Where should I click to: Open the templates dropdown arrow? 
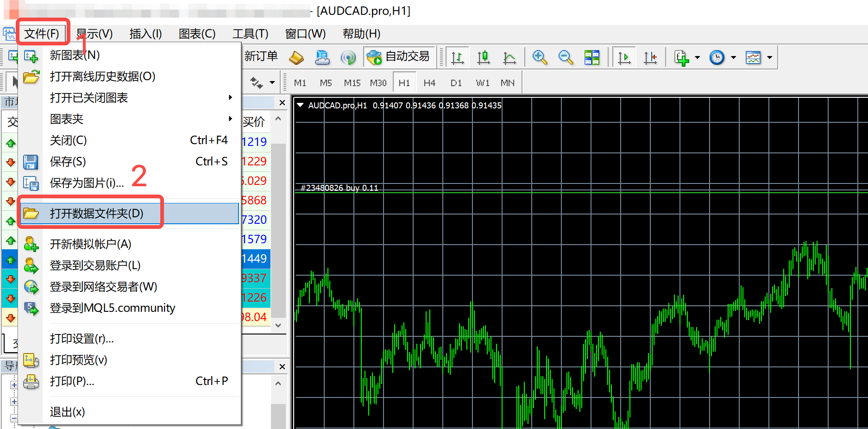[x=769, y=57]
